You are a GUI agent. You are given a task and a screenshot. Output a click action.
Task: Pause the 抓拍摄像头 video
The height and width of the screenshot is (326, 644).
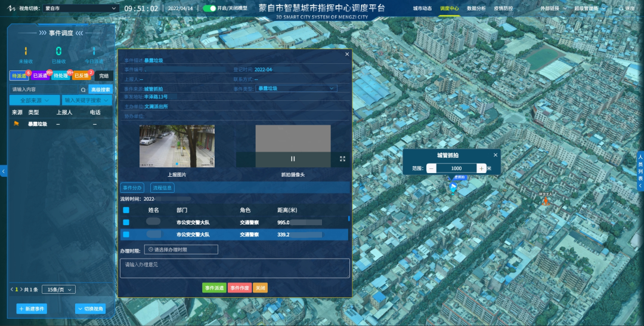293,159
